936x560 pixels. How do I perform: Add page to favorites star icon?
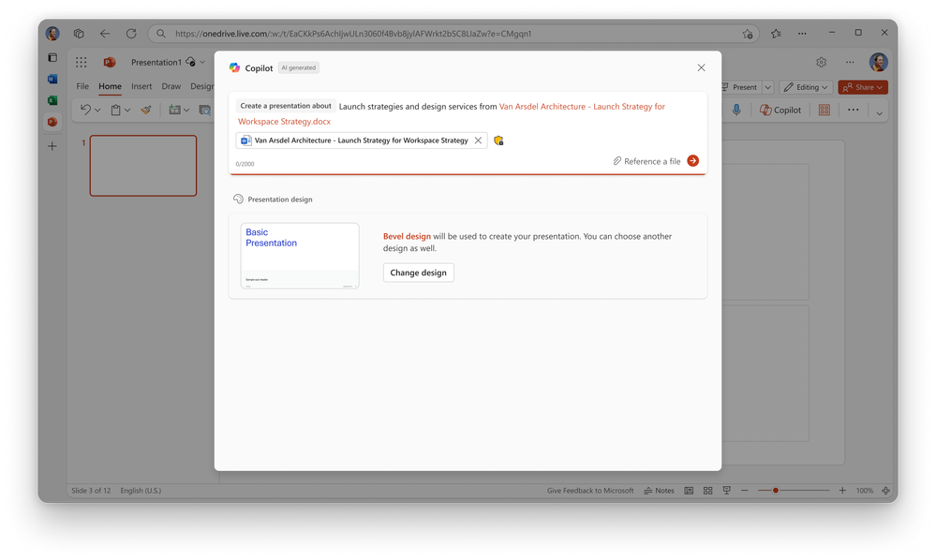[748, 34]
